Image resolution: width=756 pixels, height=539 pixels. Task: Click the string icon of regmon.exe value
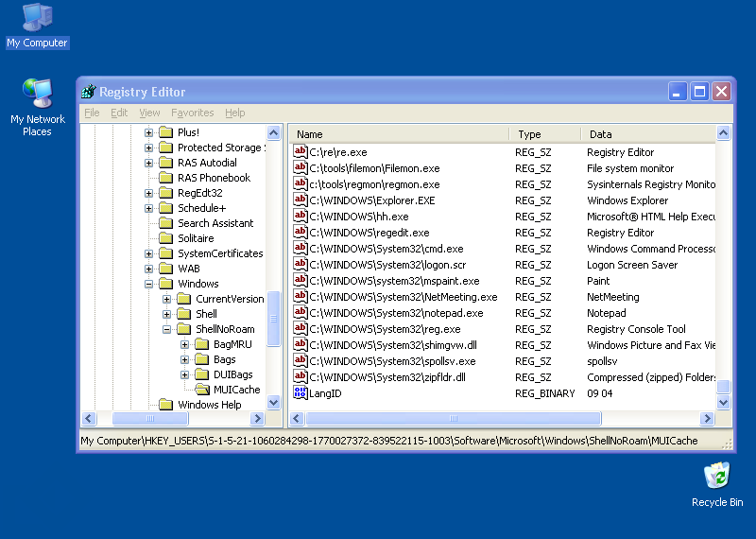pos(300,183)
